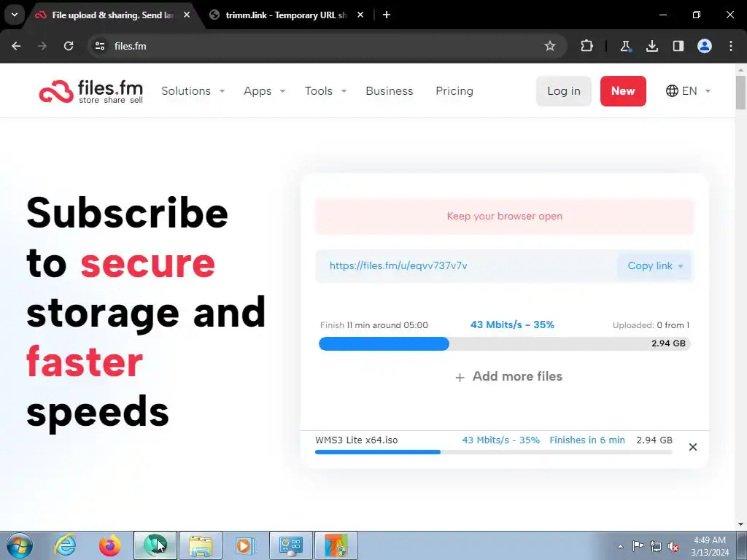Screen dimensions: 747x560
Task: Click the main blue upload progress bar
Action: click(x=505, y=344)
